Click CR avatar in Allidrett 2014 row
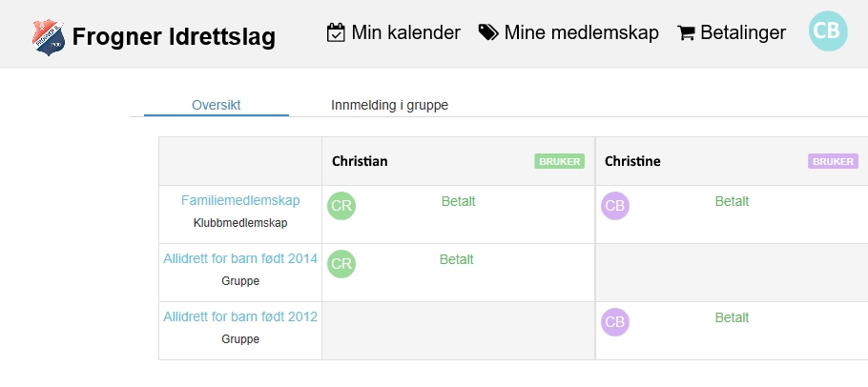868x387 pixels. tap(341, 264)
